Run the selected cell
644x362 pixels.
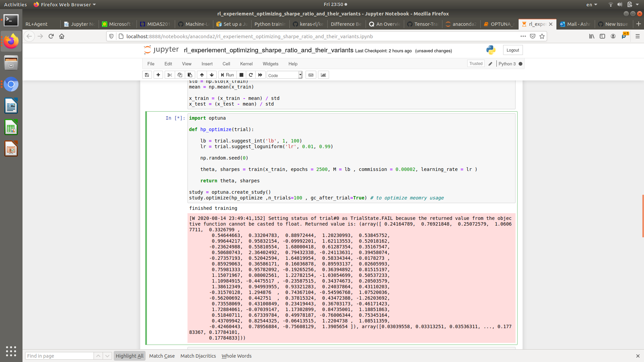[x=227, y=75]
